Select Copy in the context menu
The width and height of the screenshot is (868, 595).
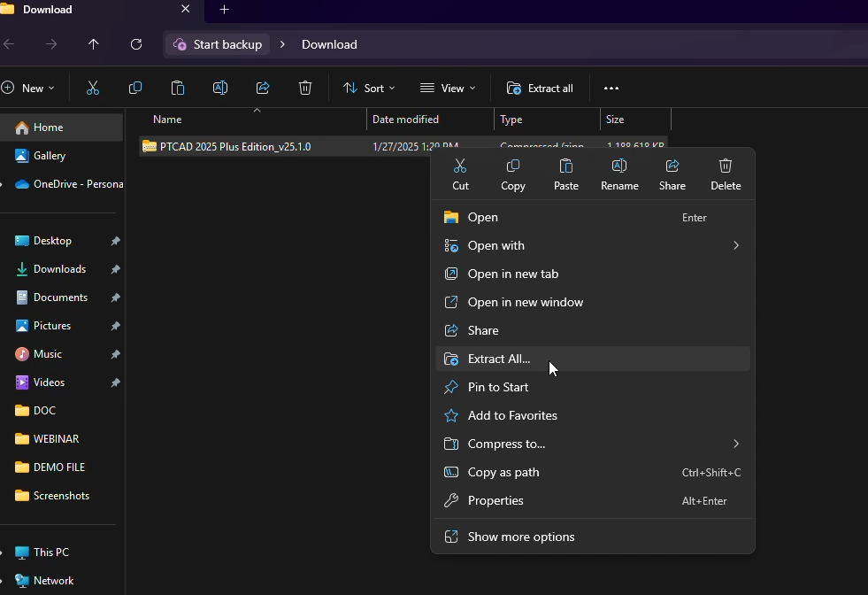pos(513,174)
